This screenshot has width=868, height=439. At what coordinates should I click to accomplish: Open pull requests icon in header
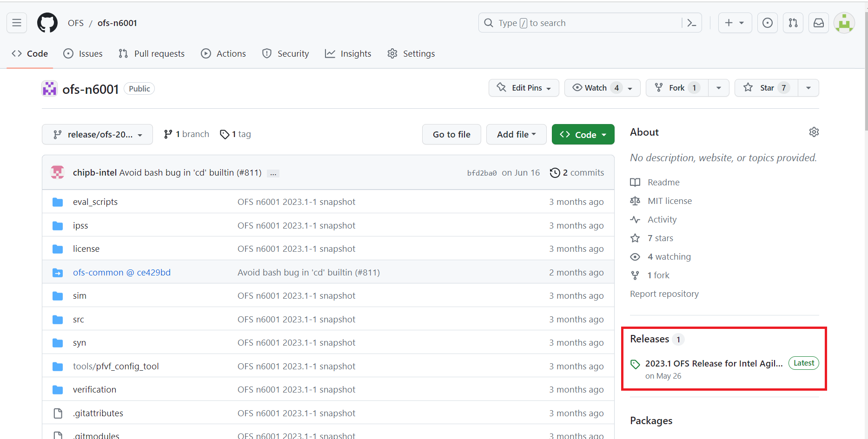pos(793,23)
